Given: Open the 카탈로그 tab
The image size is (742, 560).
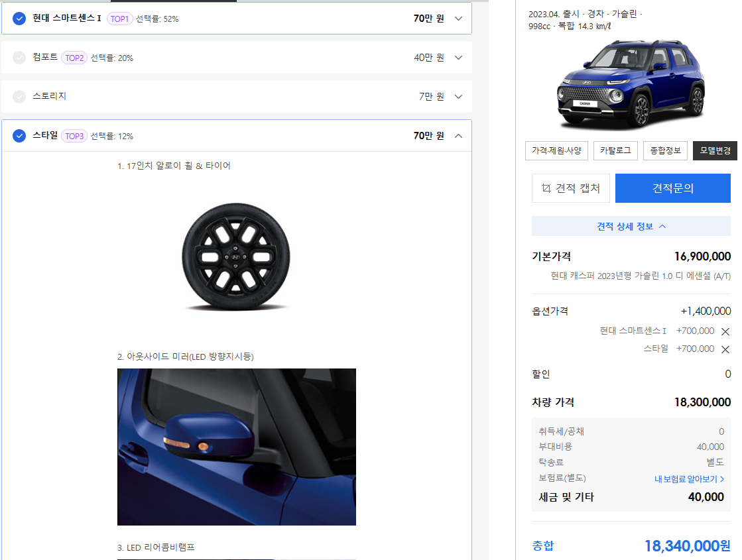Looking at the screenshot, I should point(615,150).
